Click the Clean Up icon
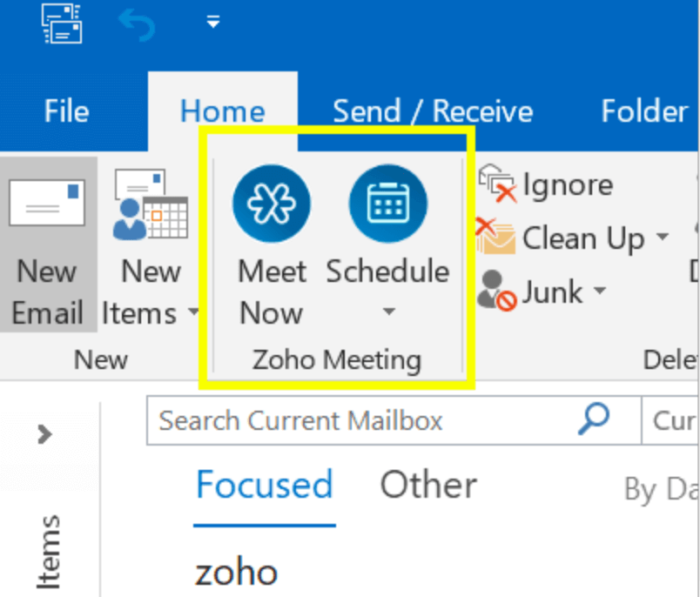 [496, 238]
